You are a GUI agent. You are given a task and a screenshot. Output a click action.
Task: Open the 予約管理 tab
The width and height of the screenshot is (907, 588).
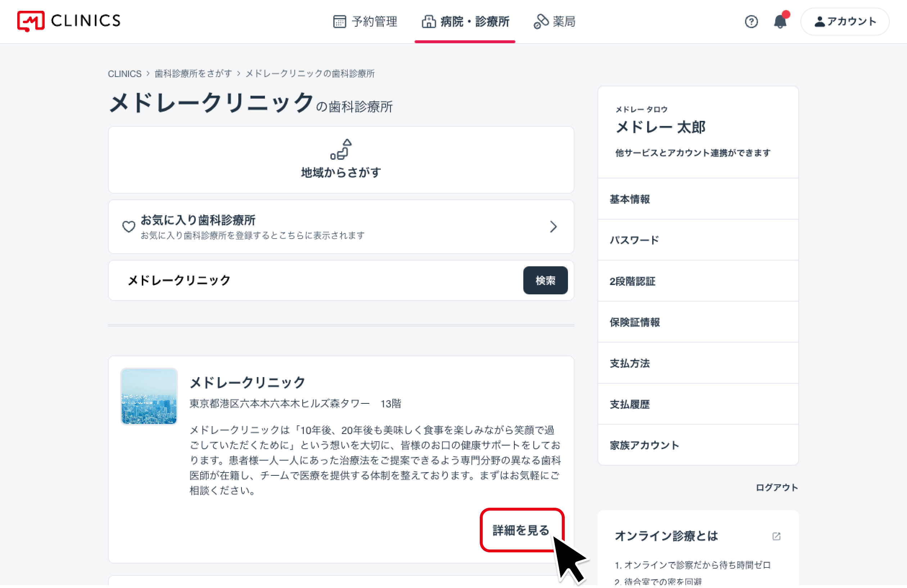click(365, 21)
